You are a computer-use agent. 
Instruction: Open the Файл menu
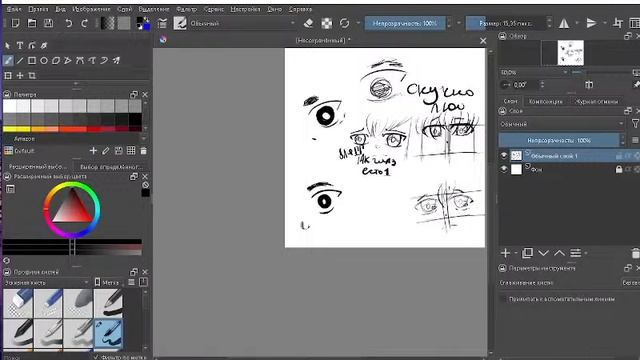coord(14,9)
